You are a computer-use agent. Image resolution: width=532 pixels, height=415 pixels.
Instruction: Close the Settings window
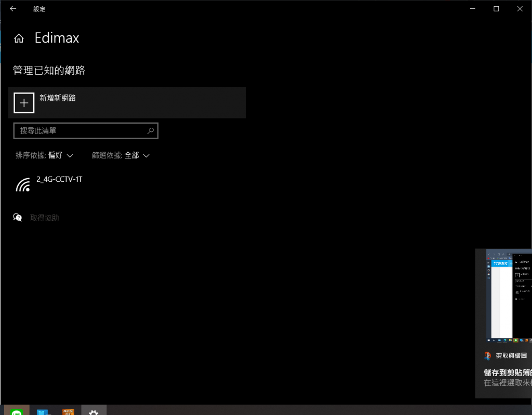(520, 9)
